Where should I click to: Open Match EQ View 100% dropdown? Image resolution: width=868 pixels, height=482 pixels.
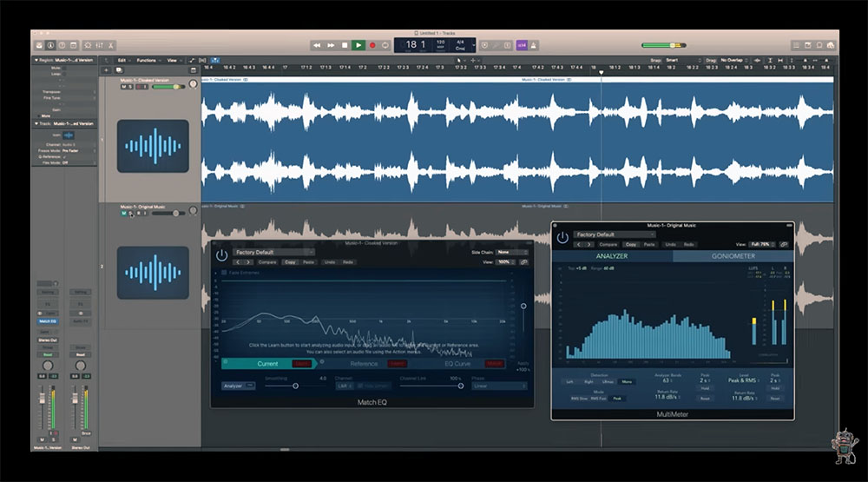point(505,262)
